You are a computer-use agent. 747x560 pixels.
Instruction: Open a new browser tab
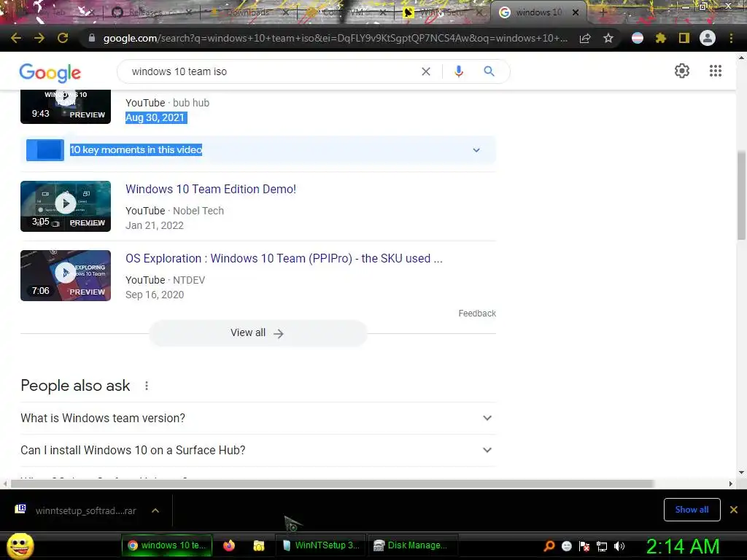(x=603, y=12)
